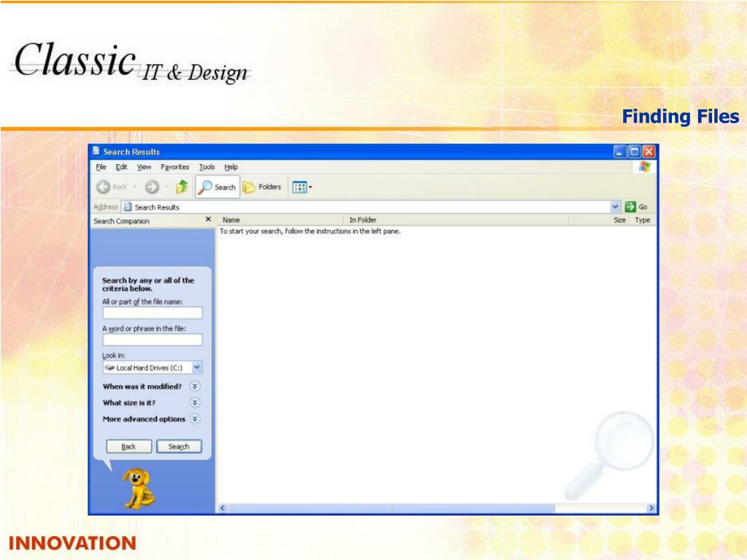Sort by the In Folder column header
747x560 pixels.
pos(456,220)
